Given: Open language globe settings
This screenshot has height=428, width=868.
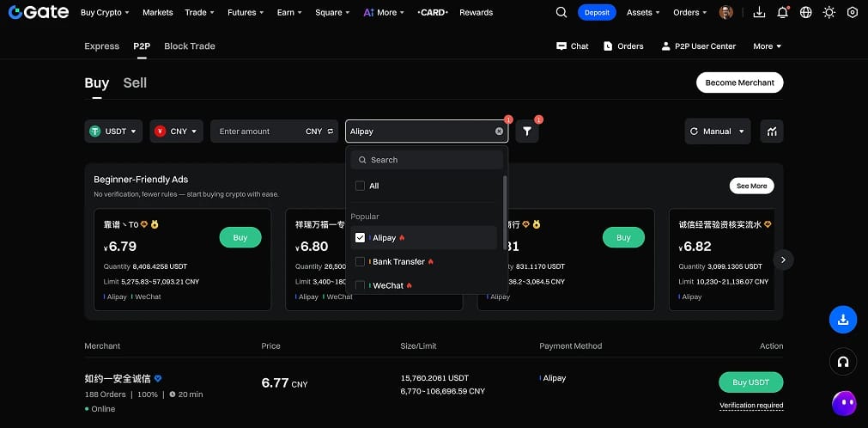Looking at the screenshot, I should [806, 12].
